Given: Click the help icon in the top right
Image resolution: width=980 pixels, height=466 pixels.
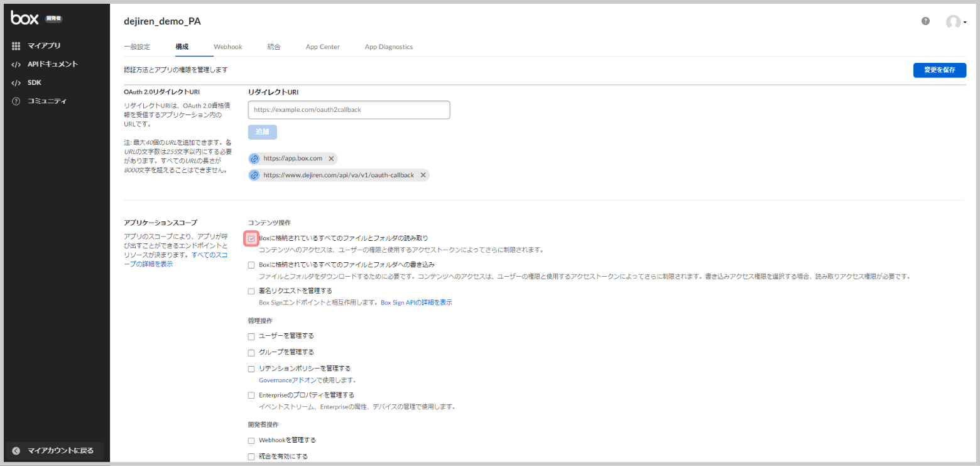Looking at the screenshot, I should pos(925,21).
